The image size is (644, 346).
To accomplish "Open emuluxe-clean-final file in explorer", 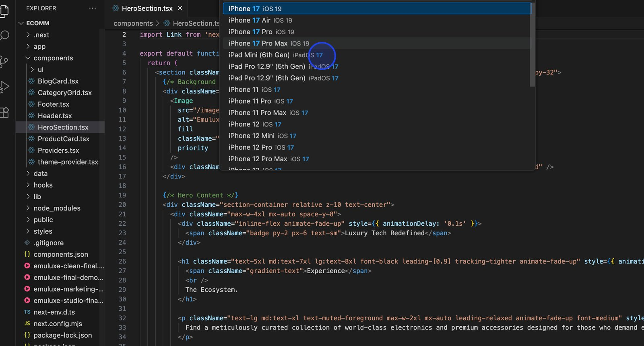I will pyautogui.click(x=68, y=266).
